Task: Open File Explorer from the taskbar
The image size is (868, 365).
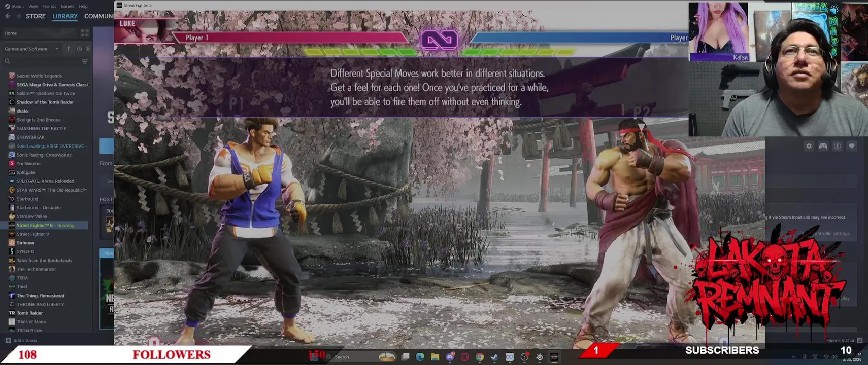Action: 435,357
